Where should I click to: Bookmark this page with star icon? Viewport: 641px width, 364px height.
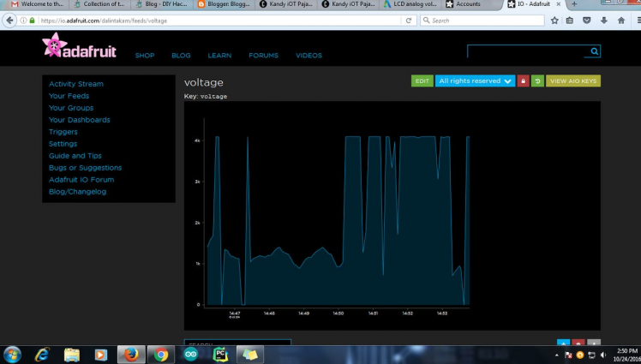click(x=554, y=21)
